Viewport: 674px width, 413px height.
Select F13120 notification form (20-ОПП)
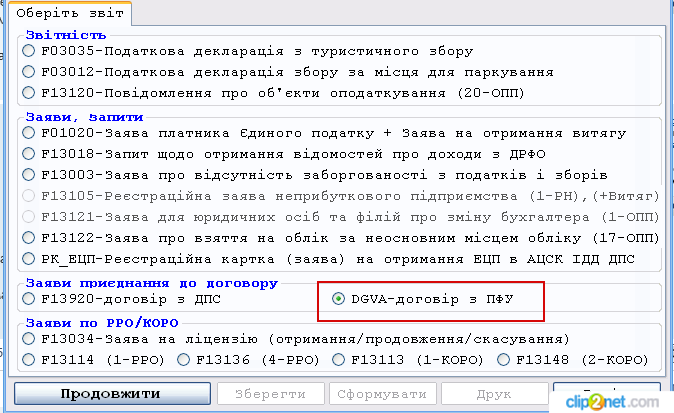[x=29, y=93]
